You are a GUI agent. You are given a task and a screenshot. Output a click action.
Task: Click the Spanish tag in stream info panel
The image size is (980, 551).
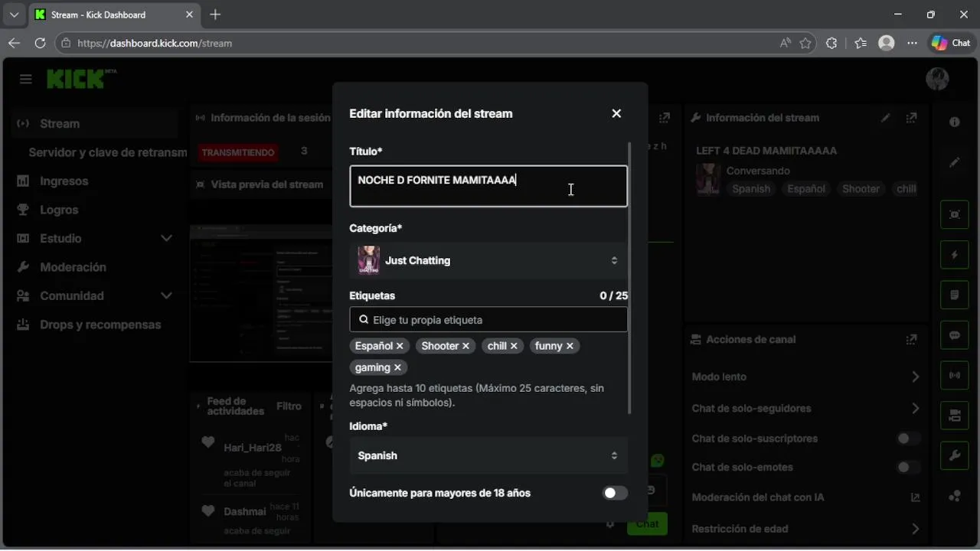(x=751, y=189)
